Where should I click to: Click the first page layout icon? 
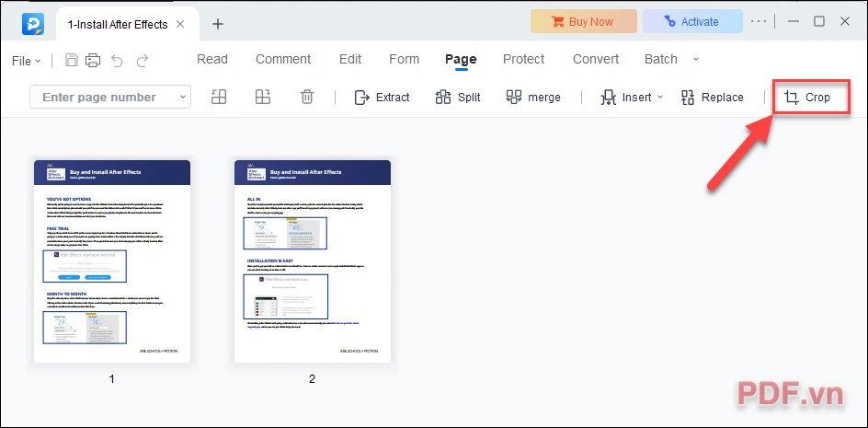click(x=219, y=97)
